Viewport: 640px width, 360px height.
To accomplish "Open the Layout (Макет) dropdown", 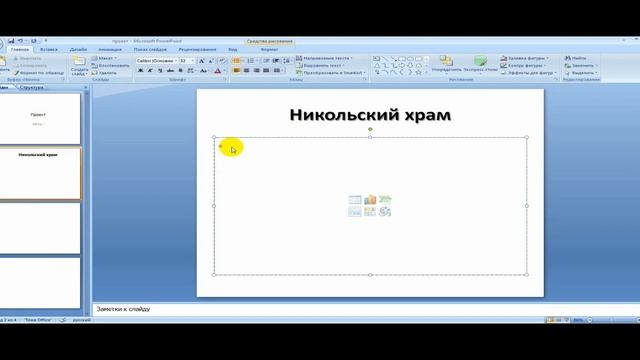I will pos(104,58).
